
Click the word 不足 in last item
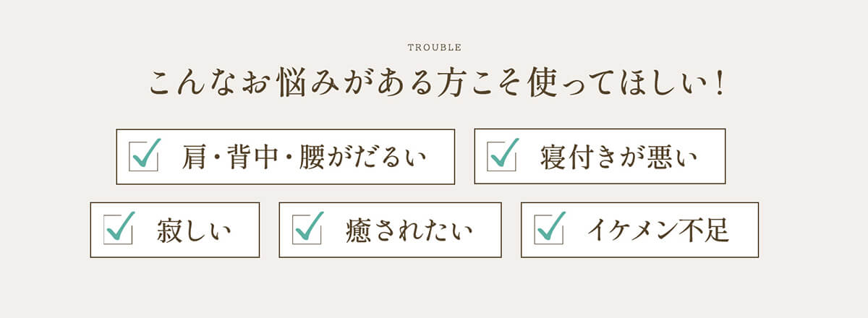(x=704, y=231)
